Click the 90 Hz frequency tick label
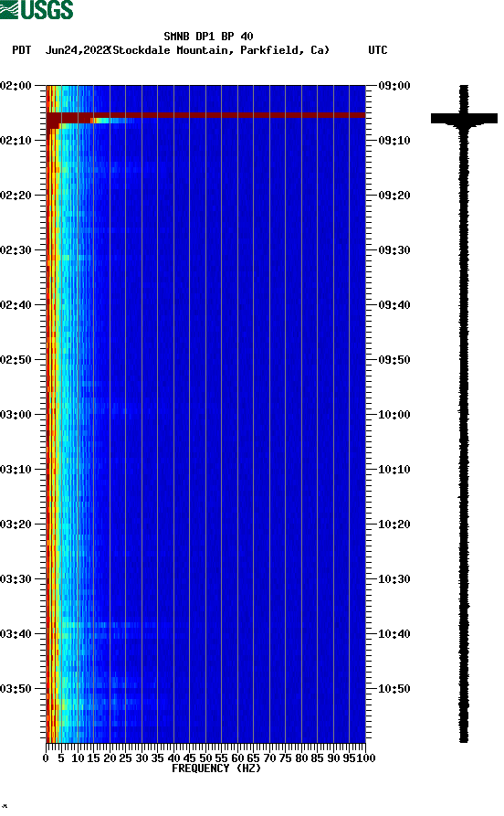 coord(333,758)
